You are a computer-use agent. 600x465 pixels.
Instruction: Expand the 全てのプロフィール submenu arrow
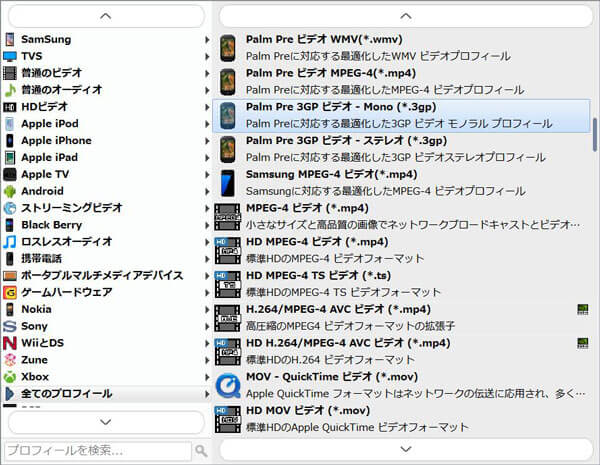pos(207,393)
